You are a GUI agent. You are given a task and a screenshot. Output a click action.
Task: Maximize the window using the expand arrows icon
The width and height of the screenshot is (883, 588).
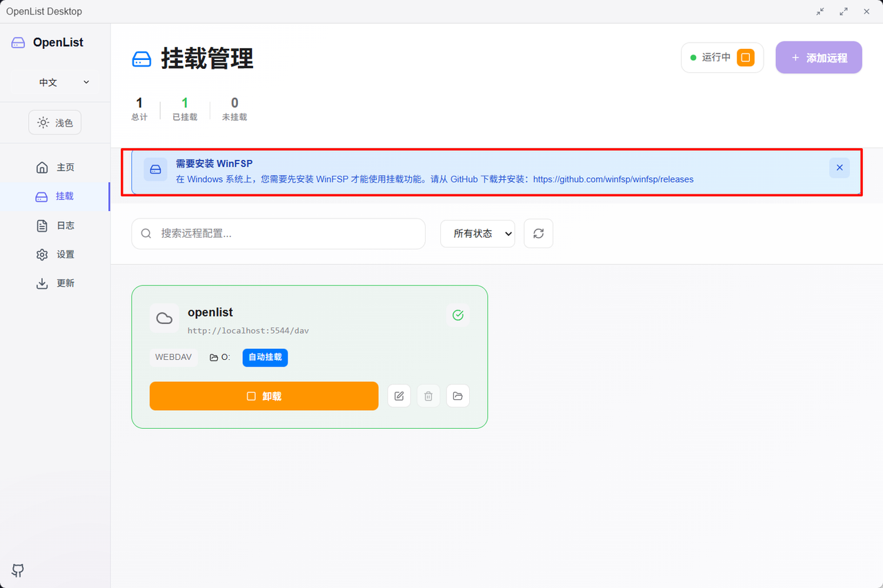click(x=844, y=12)
